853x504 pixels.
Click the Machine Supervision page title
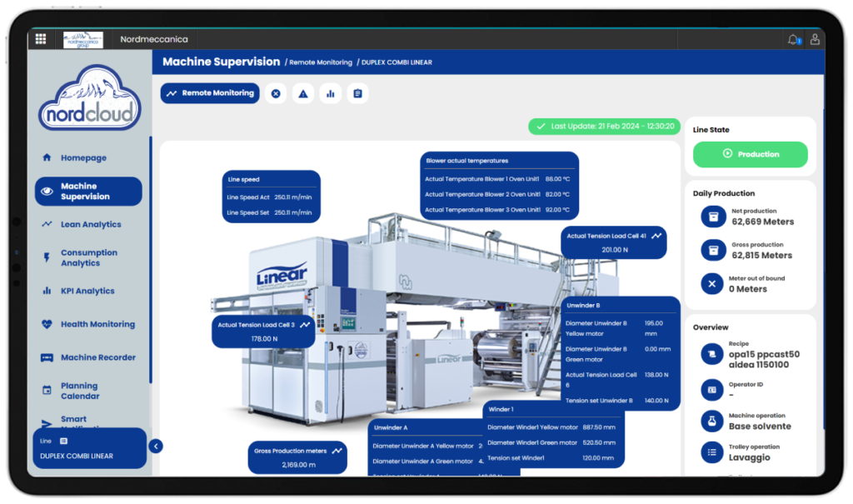(x=222, y=62)
